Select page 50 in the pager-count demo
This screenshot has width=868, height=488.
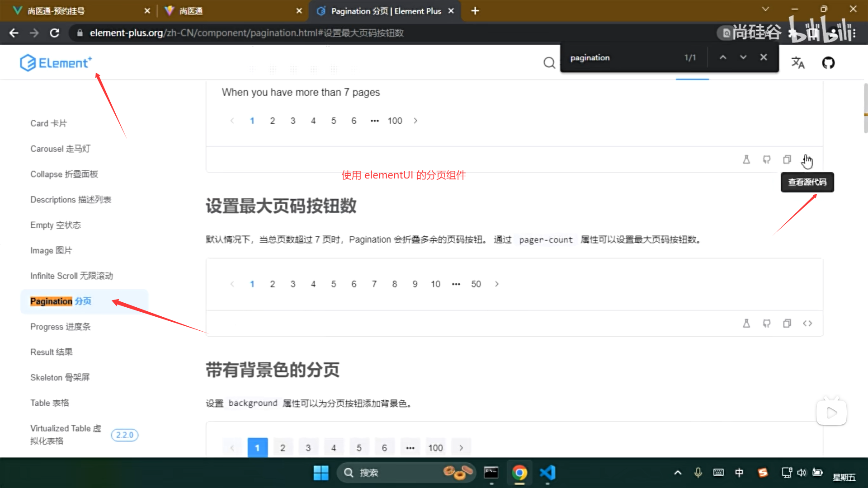(x=476, y=284)
